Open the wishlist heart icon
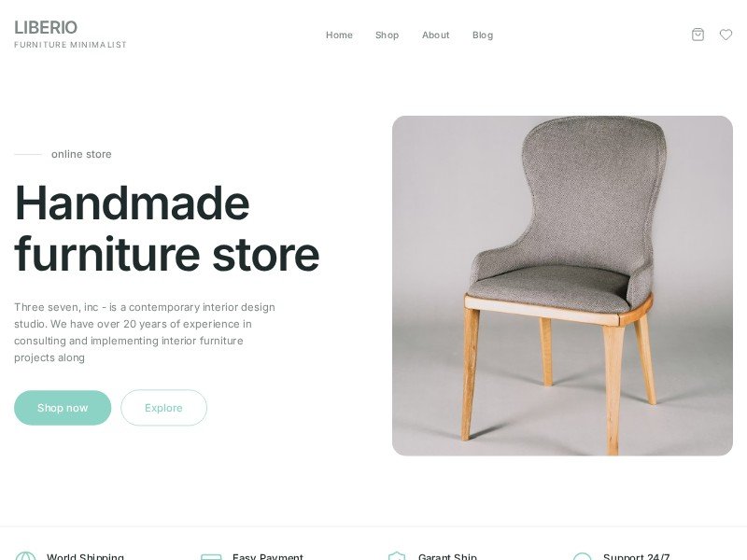 [726, 35]
